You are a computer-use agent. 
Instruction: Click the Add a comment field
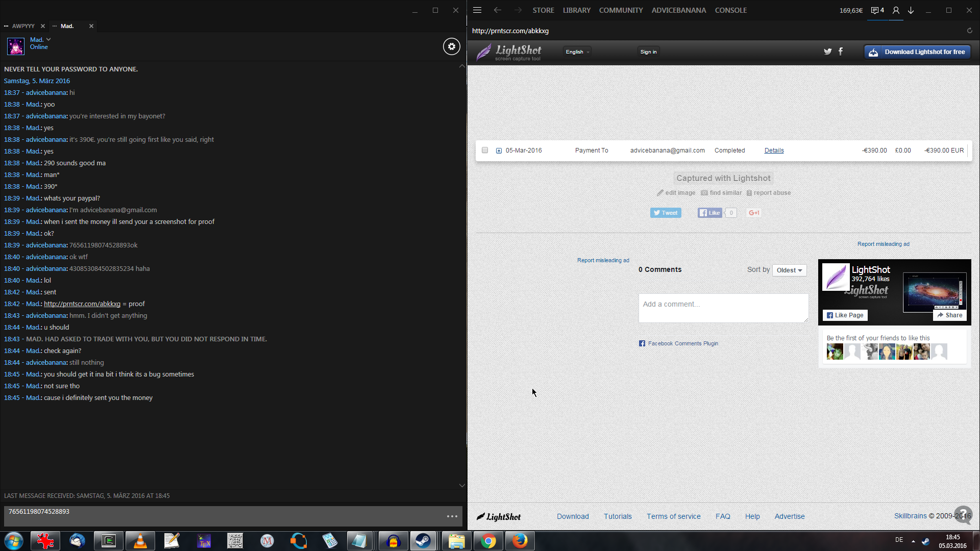(723, 308)
